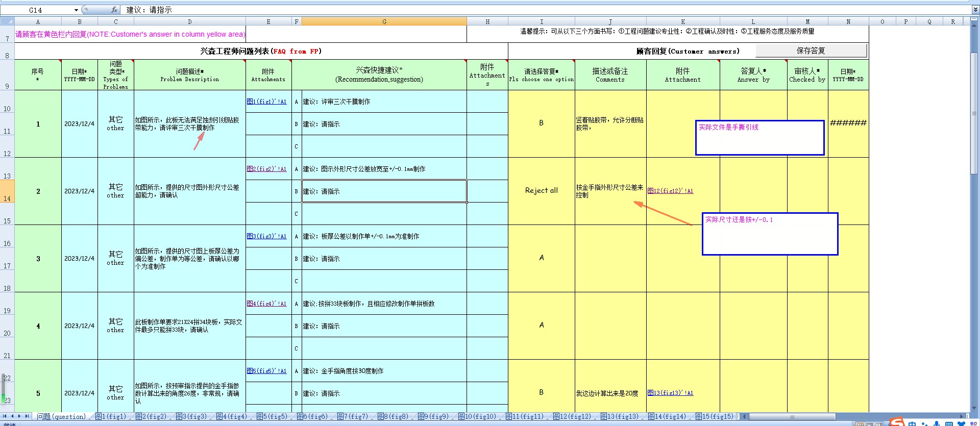This screenshot has height=426, width=980.
Task: Switch to 图6(fig6) sheet tab
Action: click(312, 416)
